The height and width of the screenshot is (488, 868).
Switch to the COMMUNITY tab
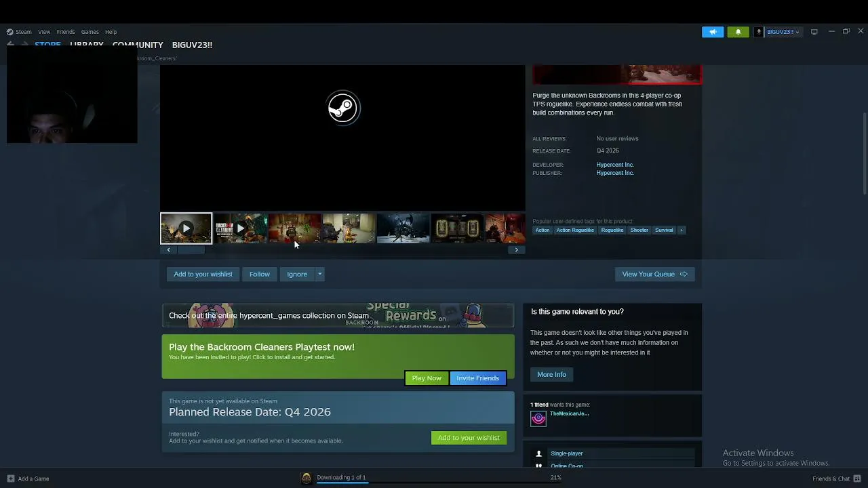tap(138, 45)
